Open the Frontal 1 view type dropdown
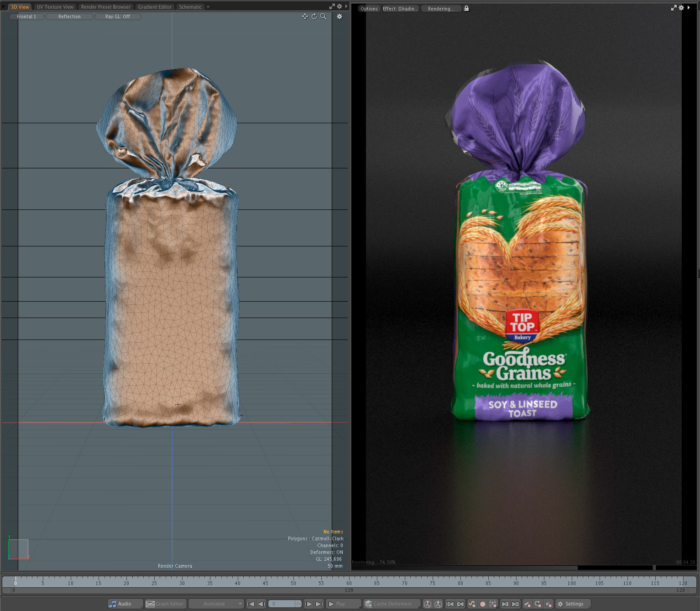 pos(26,16)
